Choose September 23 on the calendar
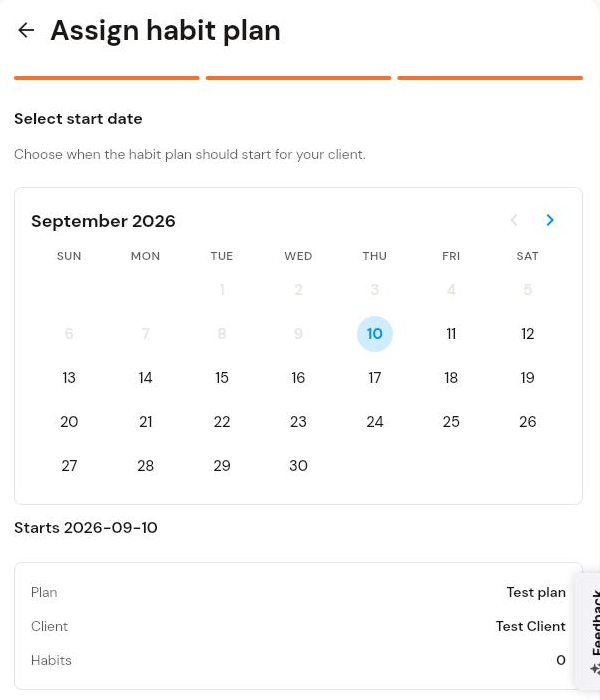 (x=298, y=422)
